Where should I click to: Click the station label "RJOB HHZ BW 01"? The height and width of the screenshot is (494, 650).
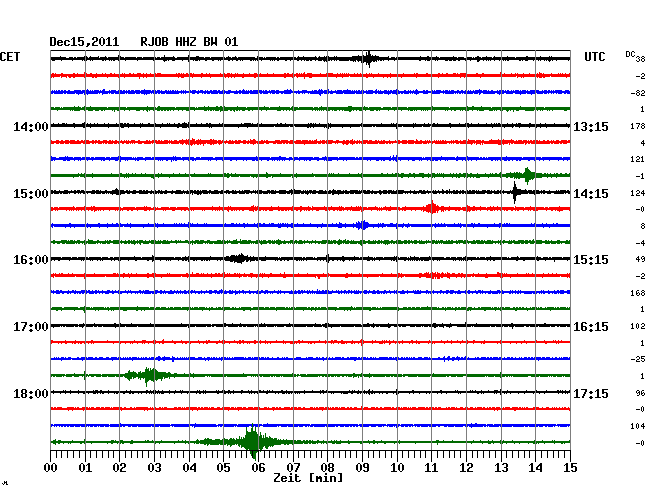189,42
